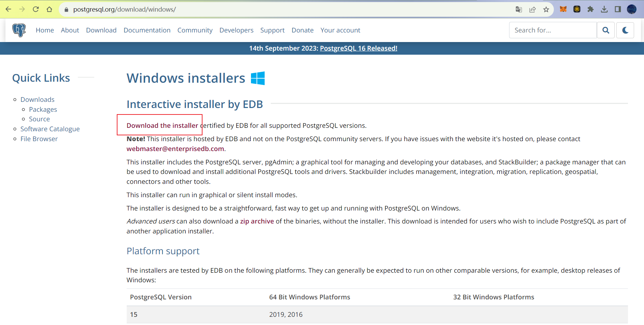Click the share page icon

pyautogui.click(x=532, y=10)
